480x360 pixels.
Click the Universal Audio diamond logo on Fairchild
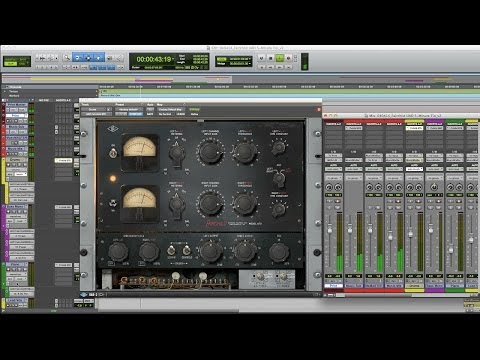(x=113, y=130)
